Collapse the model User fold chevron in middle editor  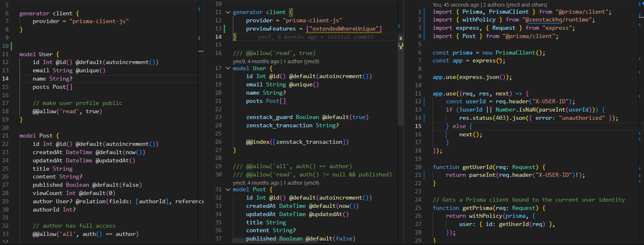click(228, 68)
